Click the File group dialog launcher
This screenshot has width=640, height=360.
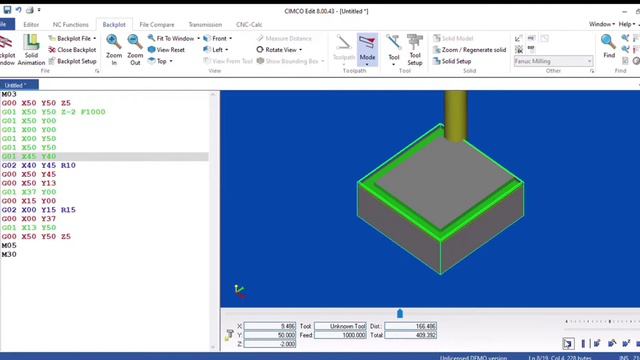tap(97, 71)
